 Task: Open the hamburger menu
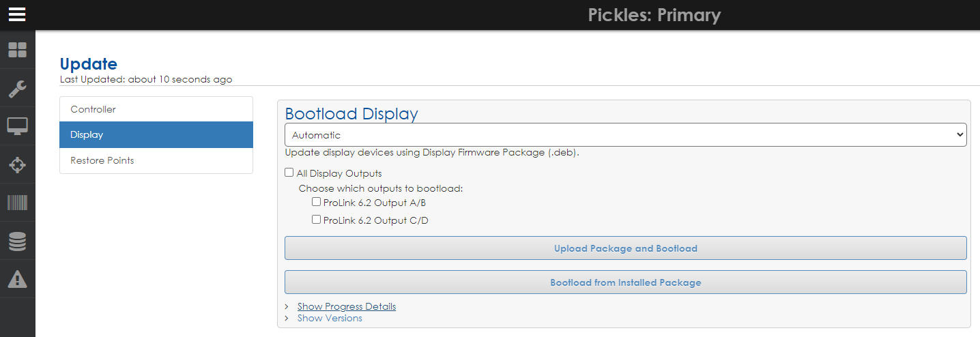point(17,14)
